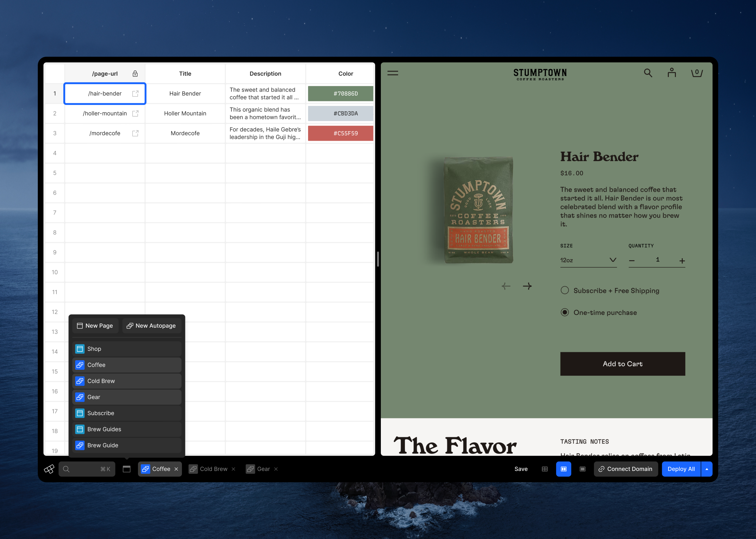Click previous image arrow under product
Viewport: 756px width, 539px height.
[506, 286]
